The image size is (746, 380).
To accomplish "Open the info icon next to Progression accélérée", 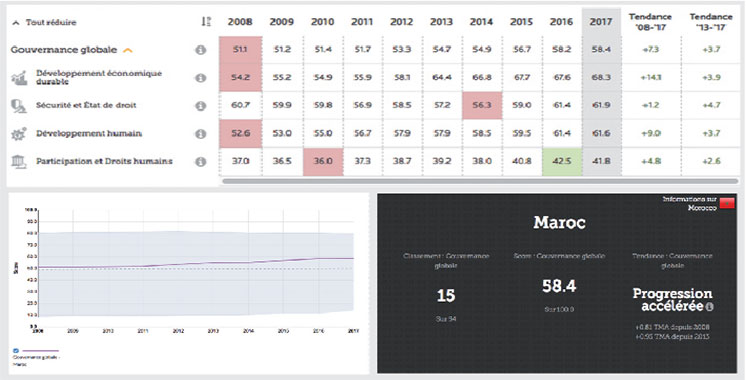I will click(709, 307).
